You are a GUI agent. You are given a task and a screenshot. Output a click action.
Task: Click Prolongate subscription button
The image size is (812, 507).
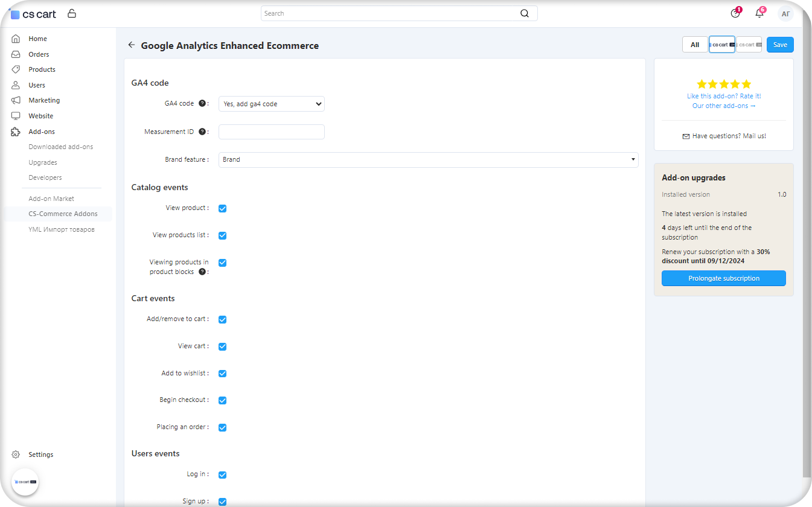coord(724,278)
